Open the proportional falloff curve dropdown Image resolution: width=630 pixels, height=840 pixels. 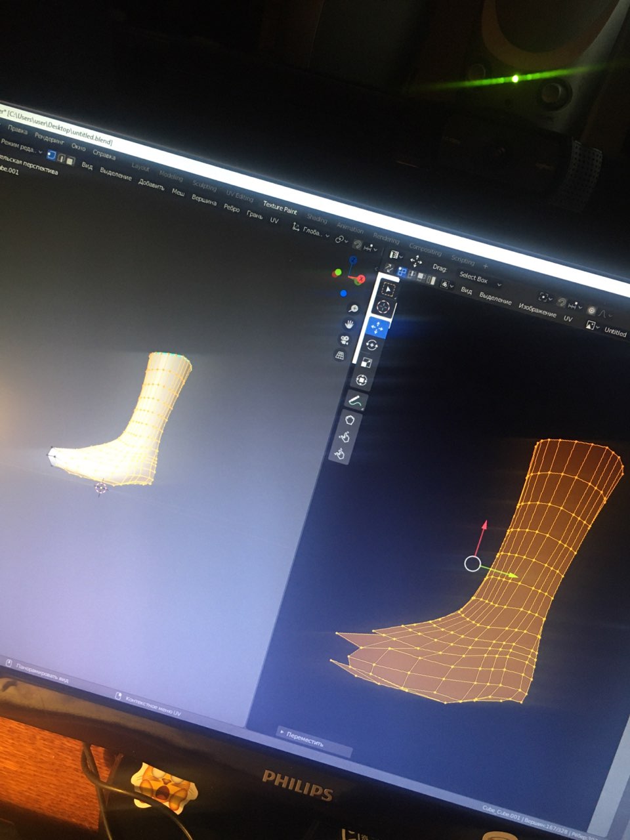(x=604, y=314)
